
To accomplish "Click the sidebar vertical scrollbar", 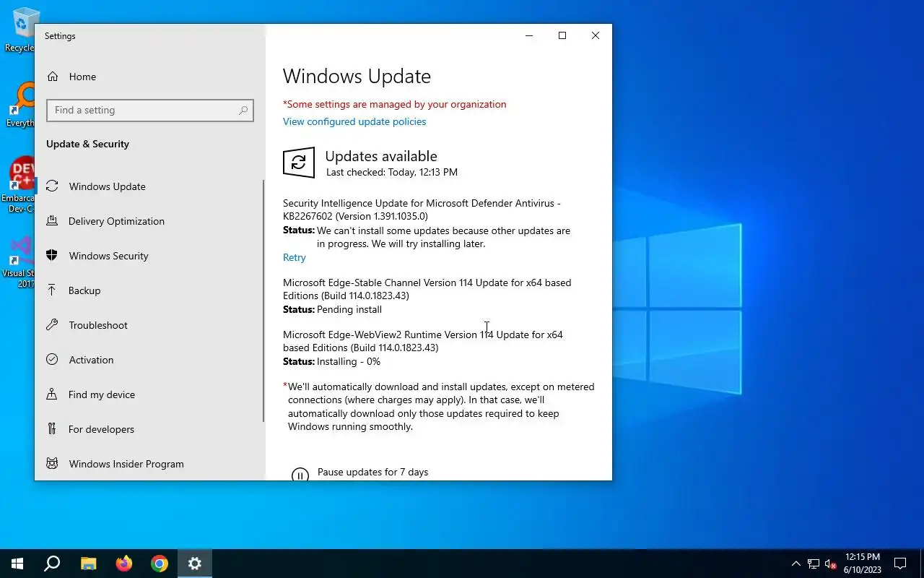I will pos(263,301).
